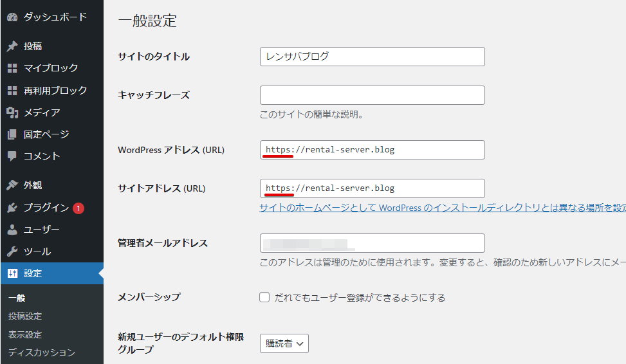Go to the メディア menu
The height and width of the screenshot is (364, 626).
tap(42, 113)
